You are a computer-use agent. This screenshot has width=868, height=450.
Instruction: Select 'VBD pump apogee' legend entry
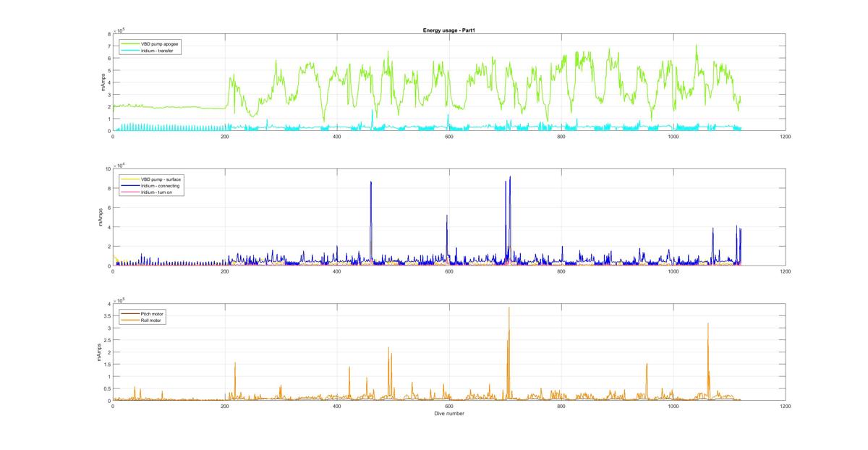[x=150, y=43]
